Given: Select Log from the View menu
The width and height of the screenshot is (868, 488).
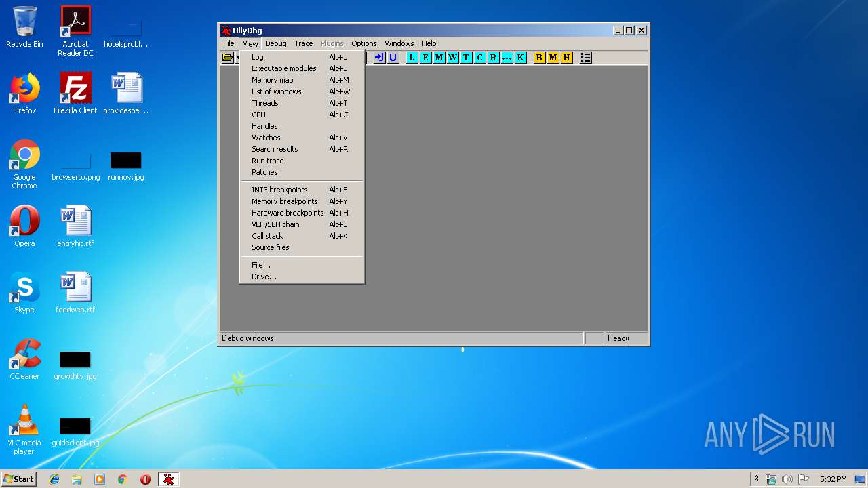Looking at the screenshot, I should [x=302, y=57].
